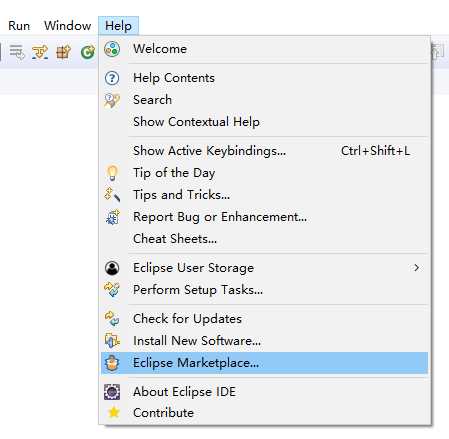Select Show Contextual Help
The height and width of the screenshot is (439, 449).
(x=196, y=122)
